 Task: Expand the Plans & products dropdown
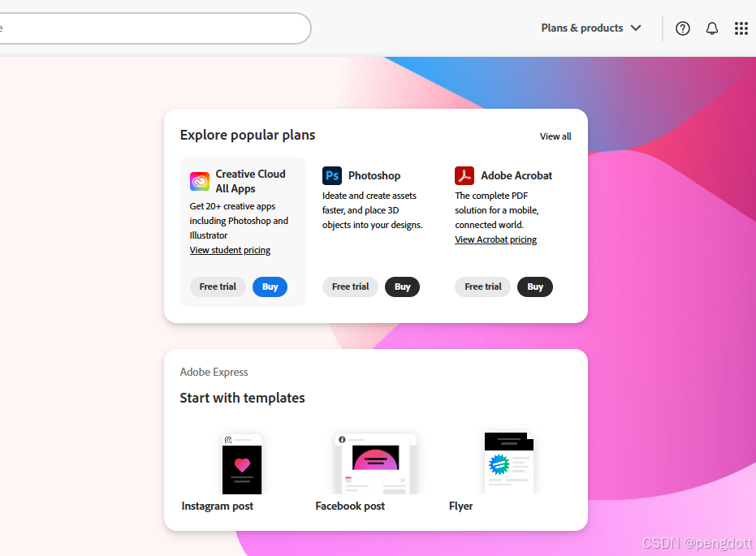click(x=591, y=28)
